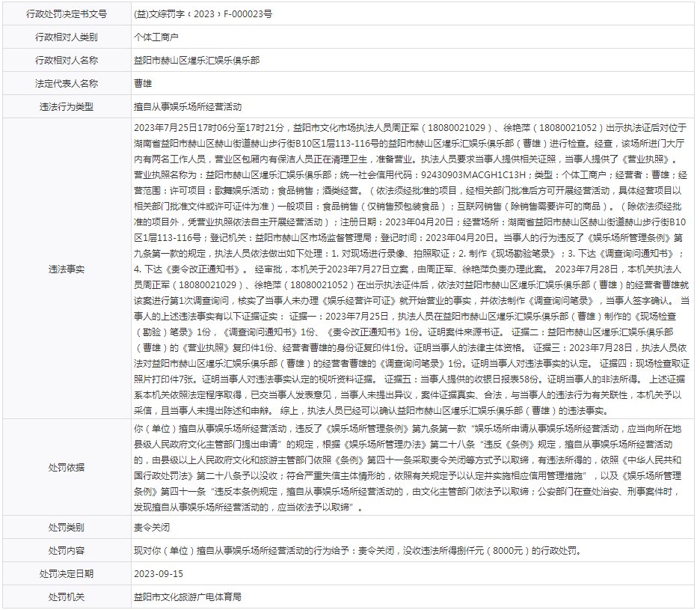The height and width of the screenshot is (610, 700).
Task: Click the 行政相对人名称 label cell
Action: tap(67, 60)
